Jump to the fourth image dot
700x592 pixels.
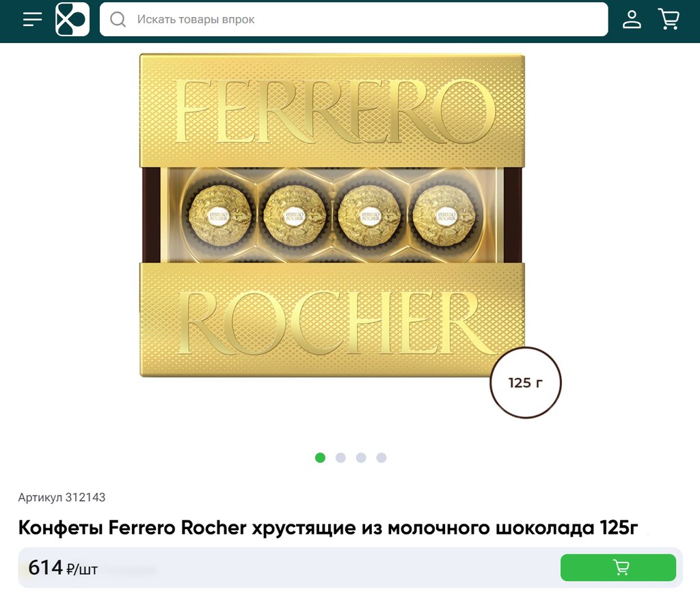pos(381,457)
